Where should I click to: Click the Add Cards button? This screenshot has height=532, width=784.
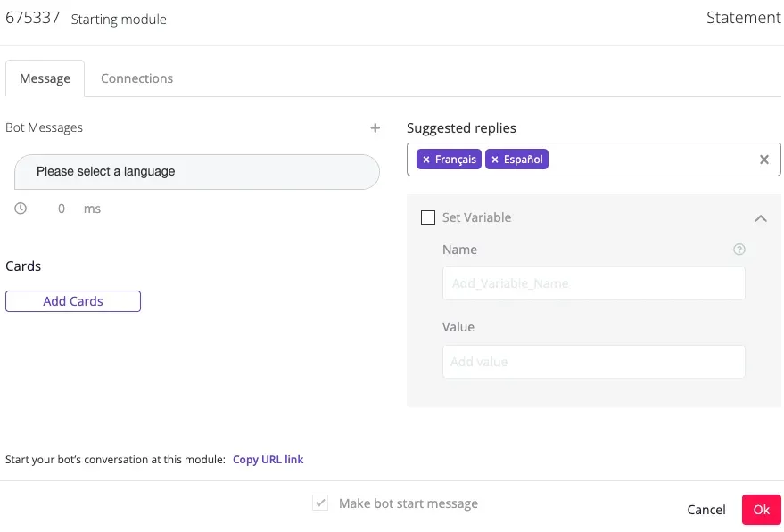coord(72,300)
